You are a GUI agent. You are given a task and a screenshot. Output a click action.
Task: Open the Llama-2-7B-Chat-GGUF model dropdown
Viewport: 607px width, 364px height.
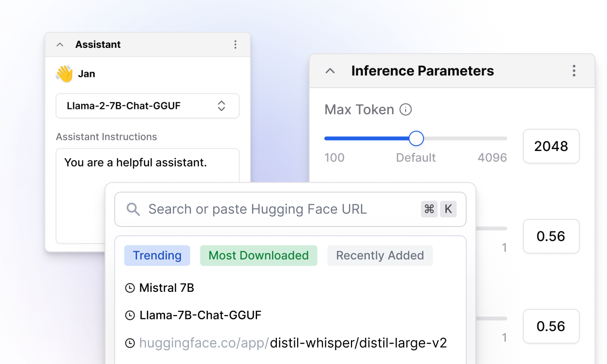pos(148,106)
